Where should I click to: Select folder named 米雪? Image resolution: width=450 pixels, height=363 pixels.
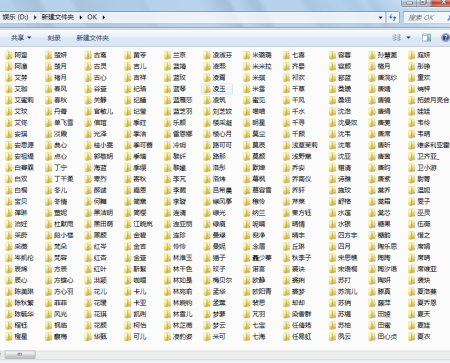(254, 89)
